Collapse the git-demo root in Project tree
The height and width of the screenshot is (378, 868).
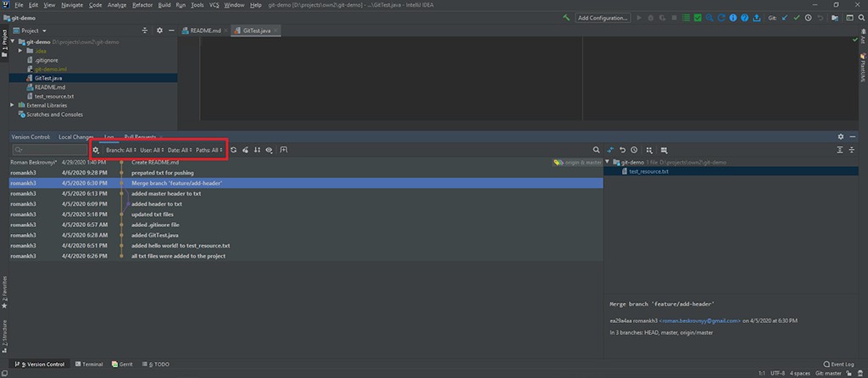tap(13, 42)
